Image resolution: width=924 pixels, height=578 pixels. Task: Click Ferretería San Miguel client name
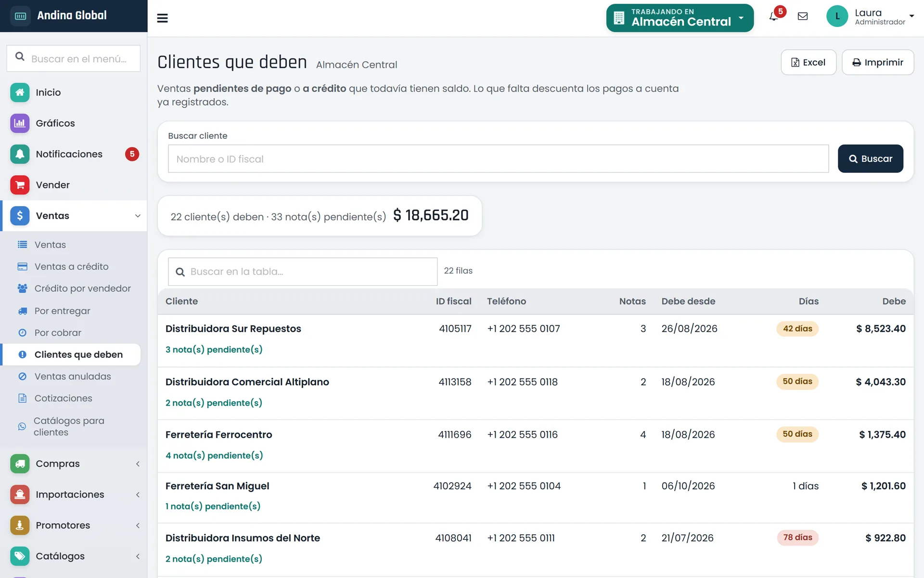(x=218, y=486)
